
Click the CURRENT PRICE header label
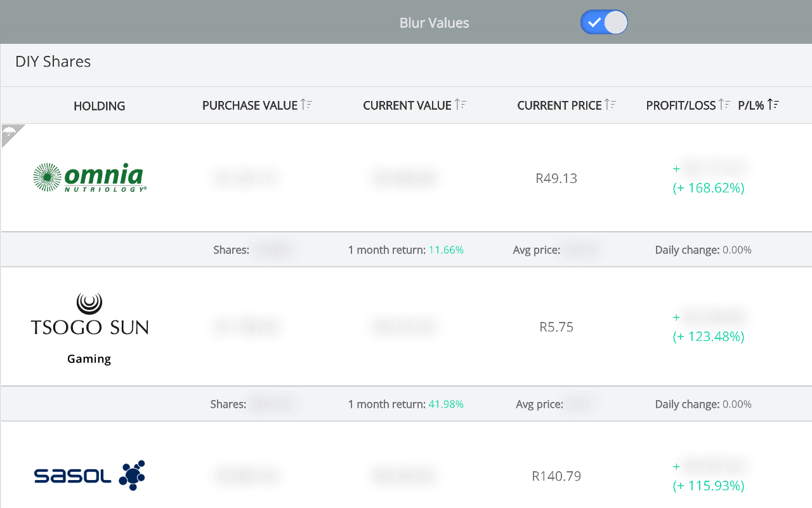click(560, 105)
